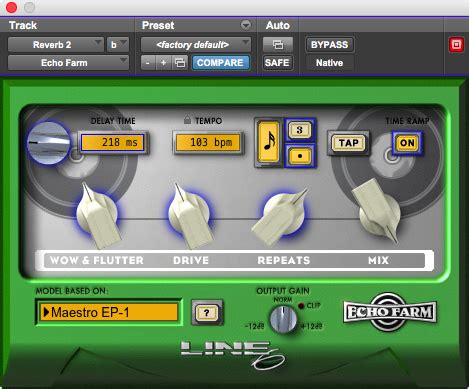
Task: Toggle the dotted note modifier
Action: [299, 156]
